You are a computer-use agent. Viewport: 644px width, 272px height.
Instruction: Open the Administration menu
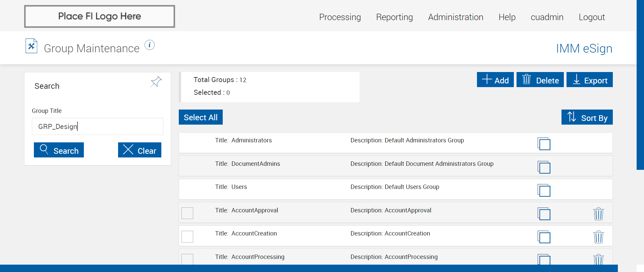[455, 17]
